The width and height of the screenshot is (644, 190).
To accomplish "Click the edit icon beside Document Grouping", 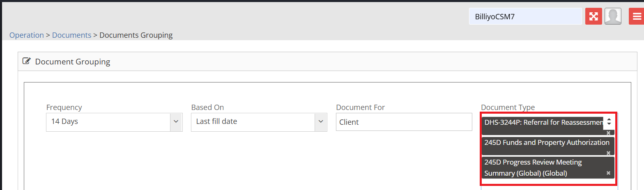I will [x=26, y=62].
